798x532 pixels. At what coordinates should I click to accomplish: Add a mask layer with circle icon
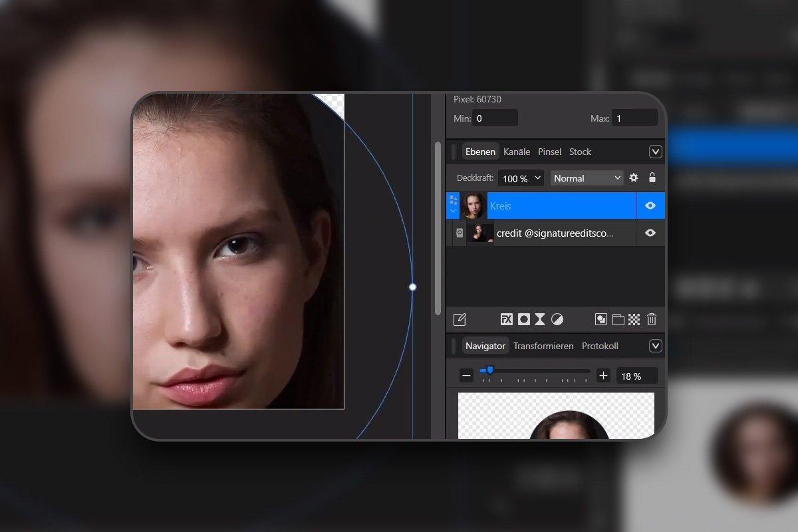click(524, 319)
